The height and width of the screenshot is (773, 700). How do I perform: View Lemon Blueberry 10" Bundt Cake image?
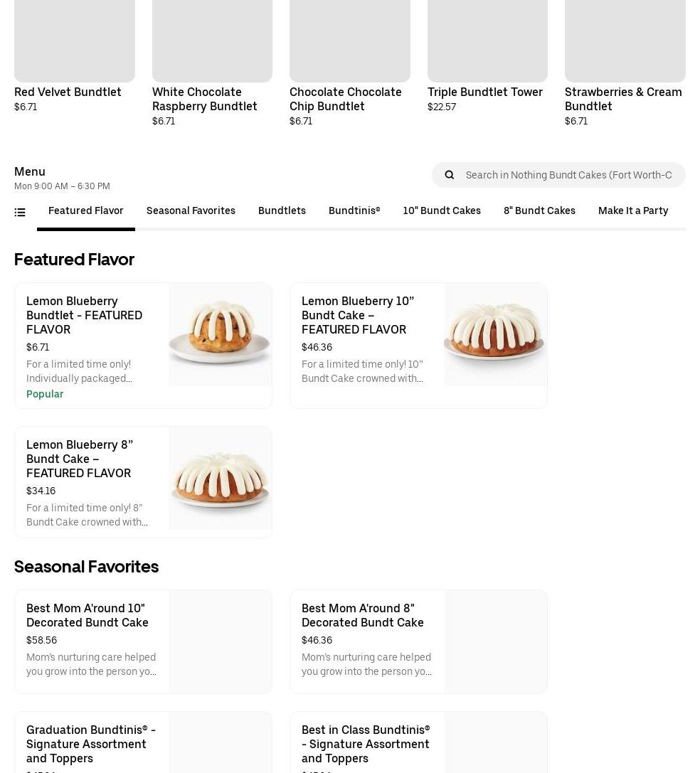point(495,334)
